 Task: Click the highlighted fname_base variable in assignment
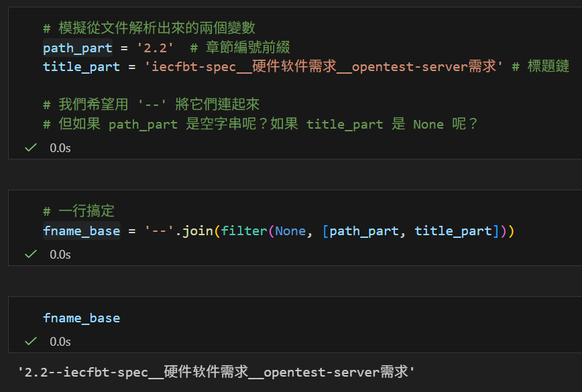coord(81,231)
